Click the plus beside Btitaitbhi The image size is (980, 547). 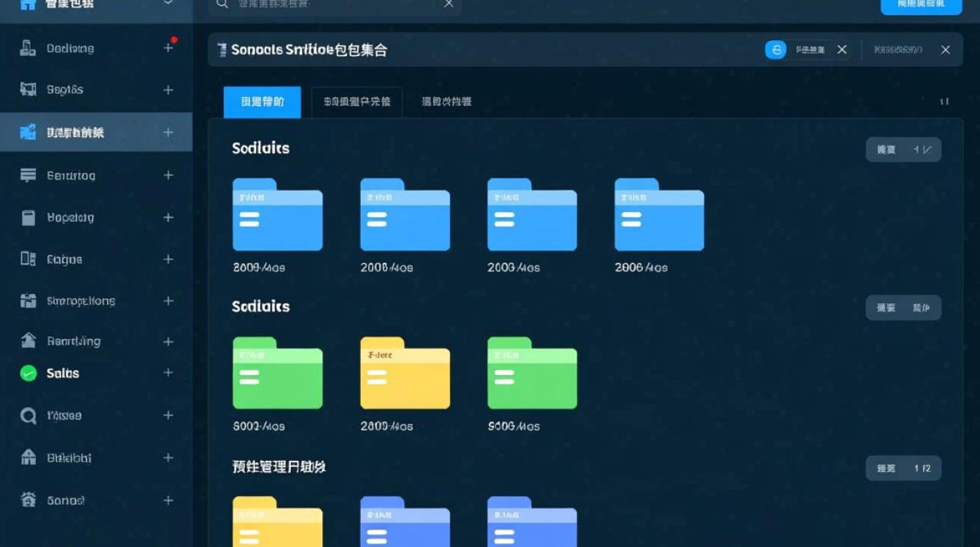[168, 457]
